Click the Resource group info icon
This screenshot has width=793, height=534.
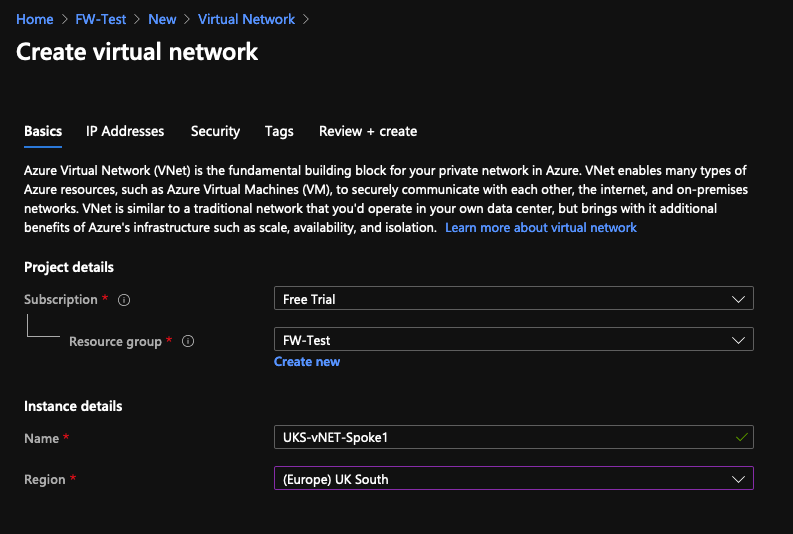(x=188, y=341)
